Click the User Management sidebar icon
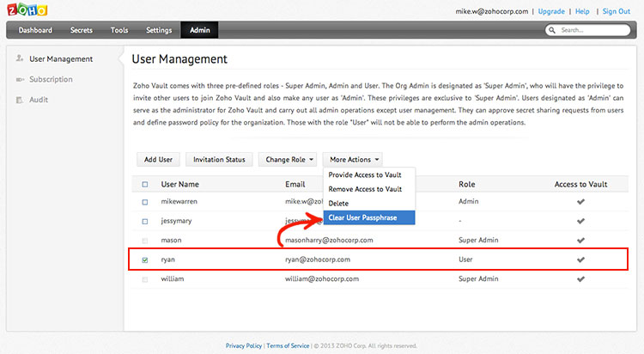644x354 pixels. [x=19, y=58]
